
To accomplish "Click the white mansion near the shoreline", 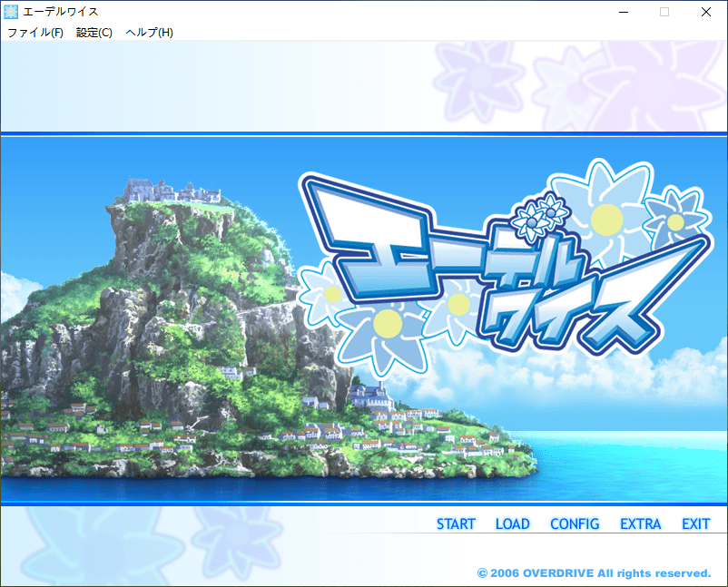I will click(x=369, y=396).
